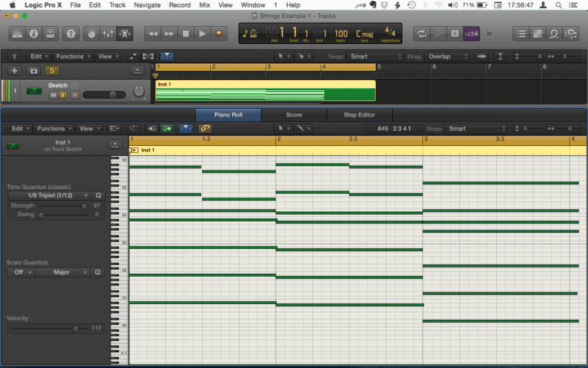This screenshot has width=588, height=368.
Task: Toggle Piano Roll Link yellow icon
Action: (205, 129)
